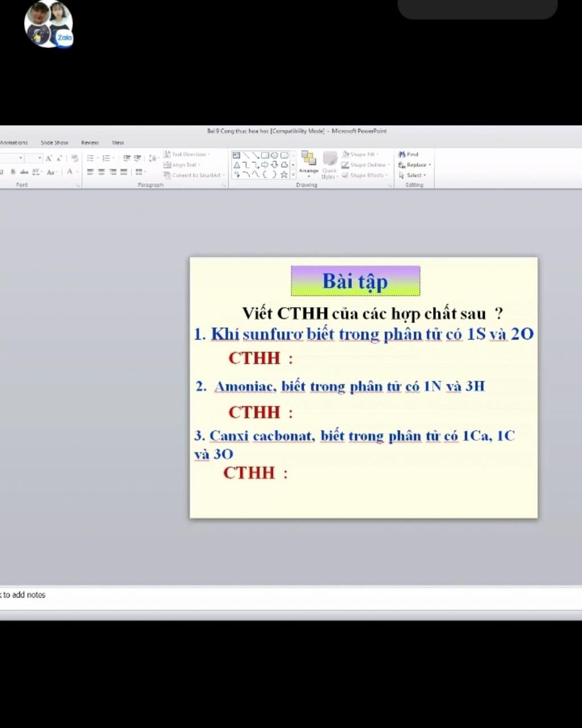Open the Shape Outline color menu
Screen dimensions: 582x728
tap(365, 165)
